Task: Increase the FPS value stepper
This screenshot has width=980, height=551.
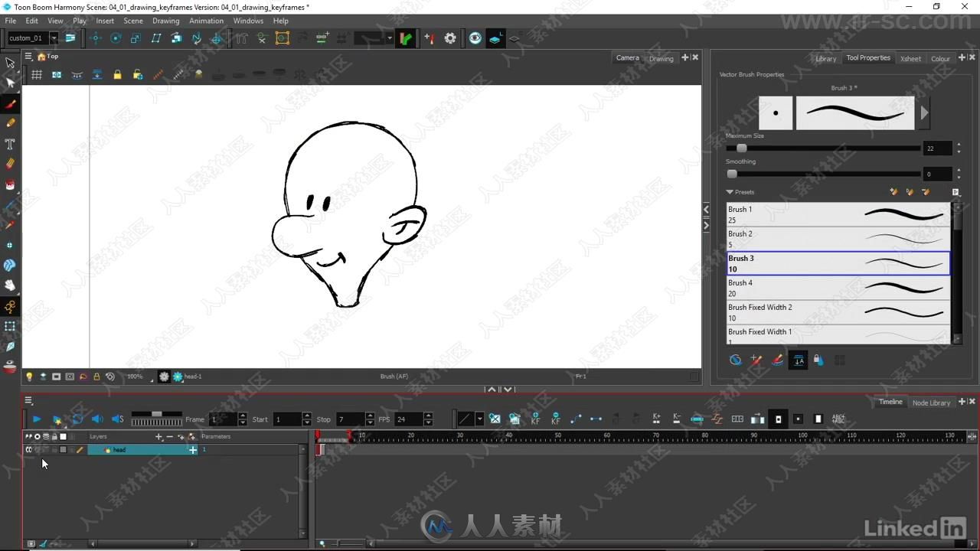Action: (x=428, y=416)
